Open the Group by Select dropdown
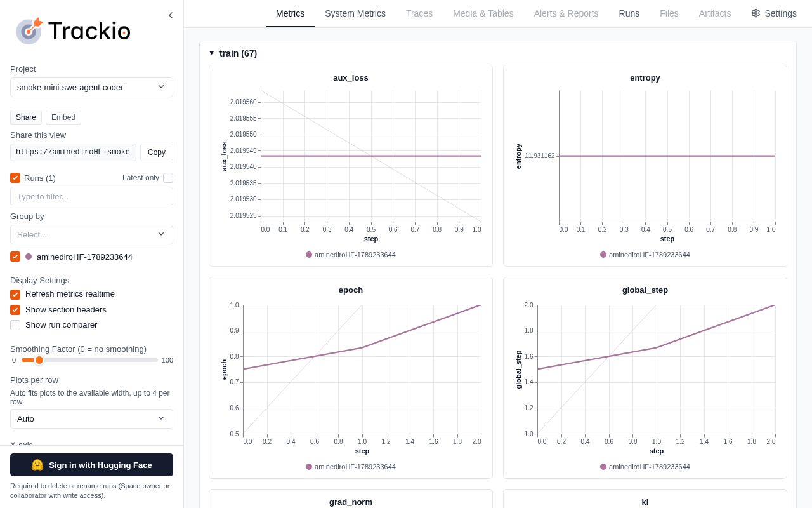This screenshot has height=508, width=812. (x=91, y=234)
